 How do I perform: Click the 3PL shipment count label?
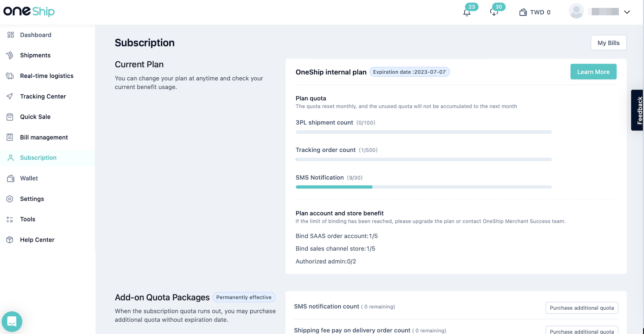coord(324,123)
